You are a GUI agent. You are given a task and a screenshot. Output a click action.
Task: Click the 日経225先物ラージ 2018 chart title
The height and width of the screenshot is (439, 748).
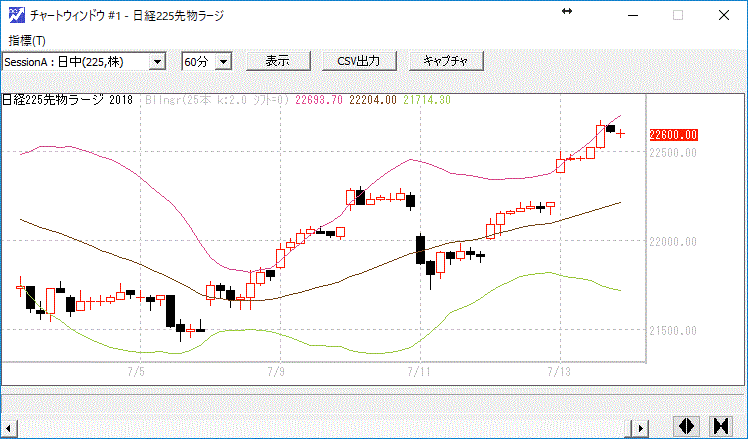click(68, 100)
